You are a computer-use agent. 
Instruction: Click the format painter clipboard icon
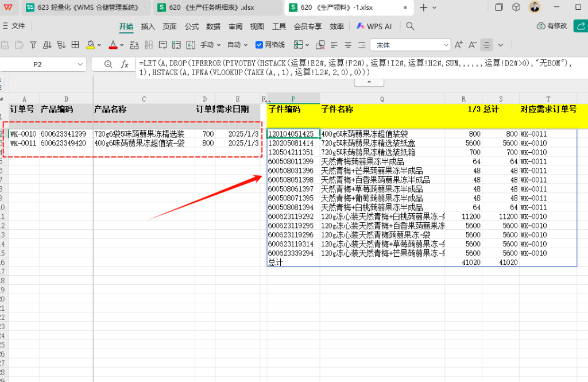coord(19,45)
